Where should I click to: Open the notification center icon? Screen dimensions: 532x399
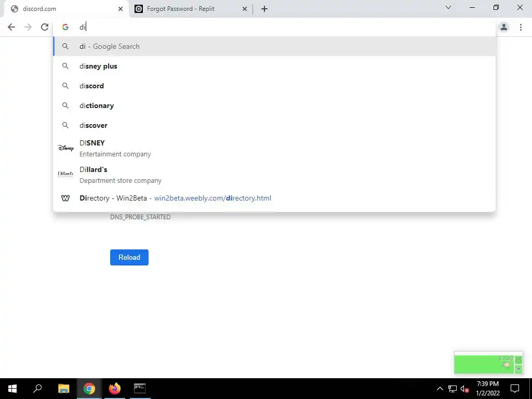point(515,389)
